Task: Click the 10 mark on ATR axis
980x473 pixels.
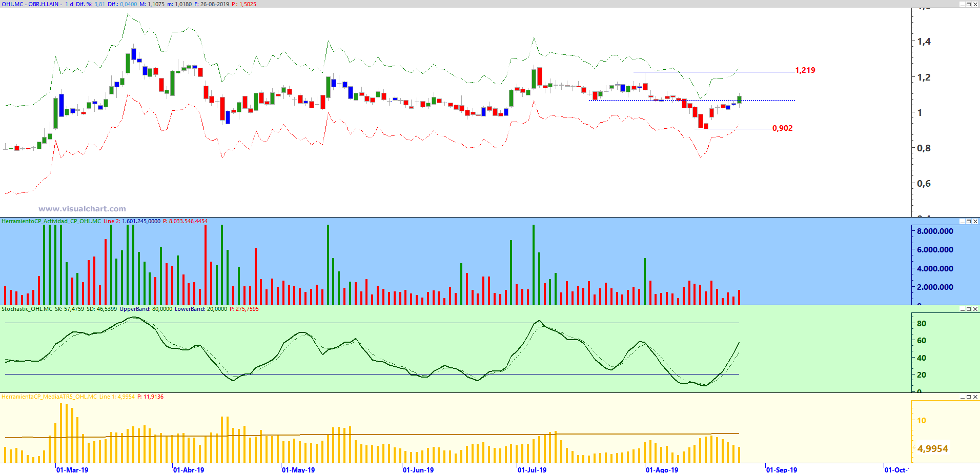Action: [x=922, y=421]
